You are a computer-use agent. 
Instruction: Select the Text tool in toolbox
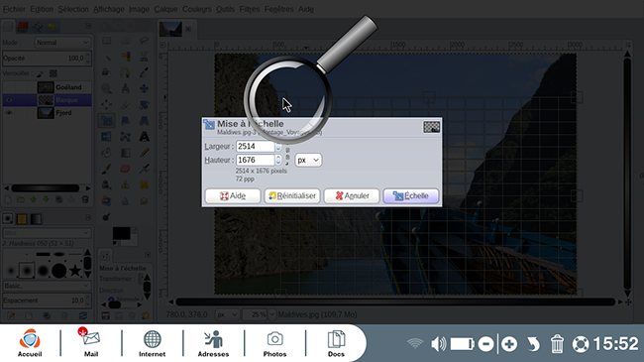click(x=145, y=137)
